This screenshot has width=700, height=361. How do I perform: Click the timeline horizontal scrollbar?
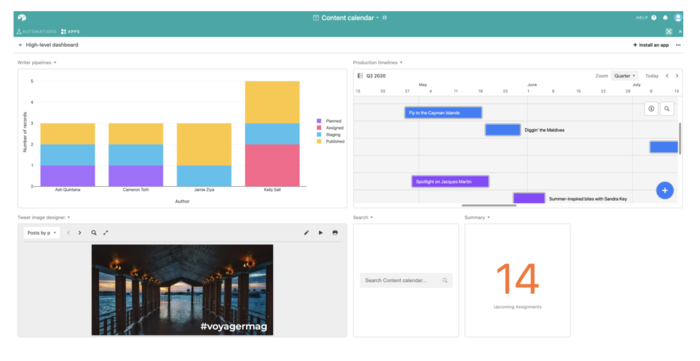click(489, 205)
